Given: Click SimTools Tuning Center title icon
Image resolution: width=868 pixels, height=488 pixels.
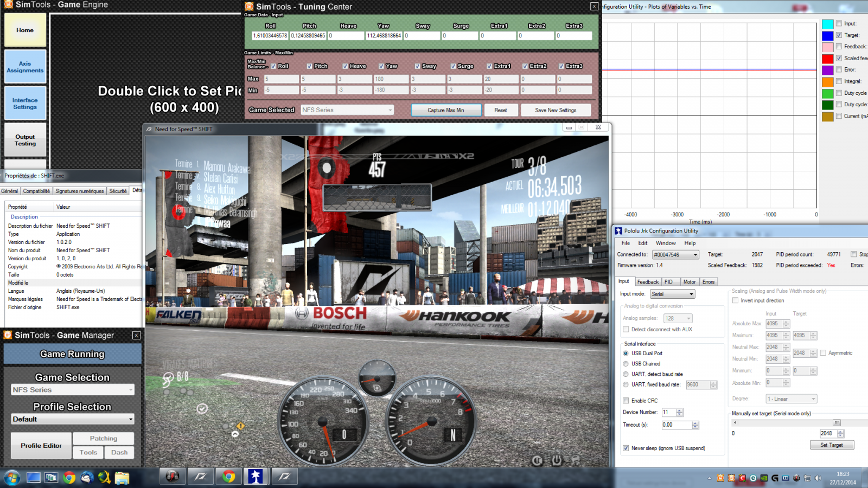Looking at the screenshot, I should pyautogui.click(x=249, y=7).
